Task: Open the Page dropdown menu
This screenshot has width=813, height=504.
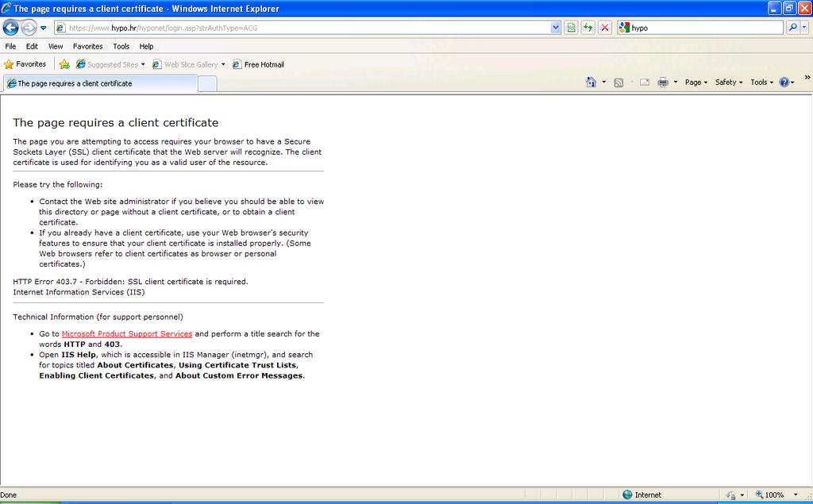Action: [696, 82]
